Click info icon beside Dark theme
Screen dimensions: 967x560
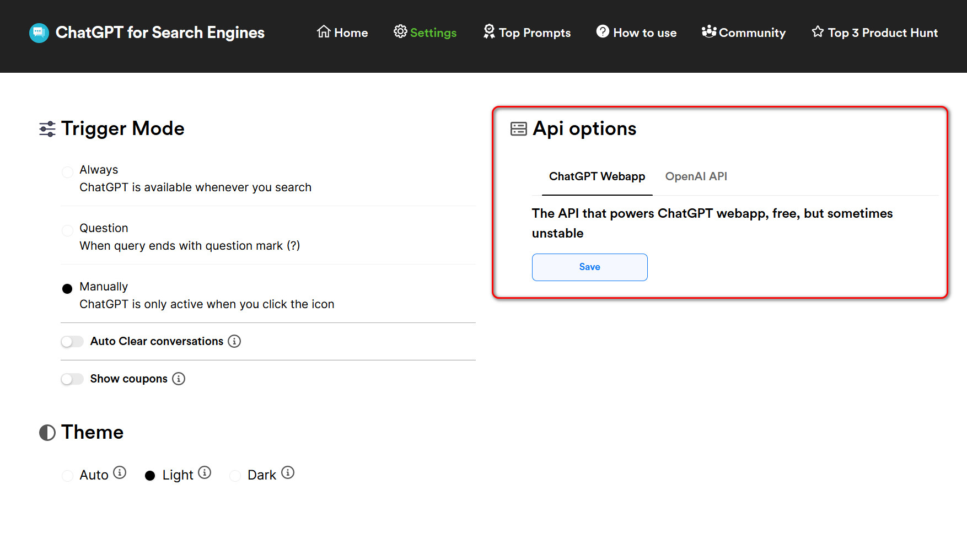coord(288,472)
